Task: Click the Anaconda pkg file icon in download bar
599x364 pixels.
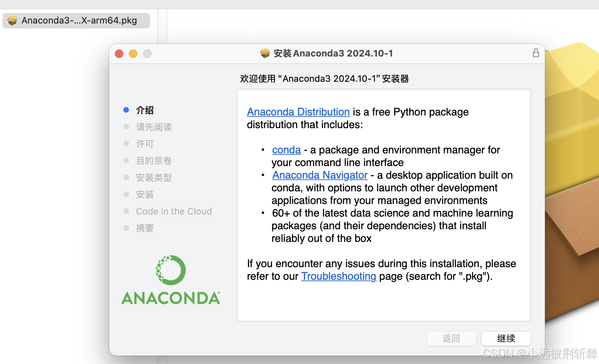Action: tap(12, 20)
